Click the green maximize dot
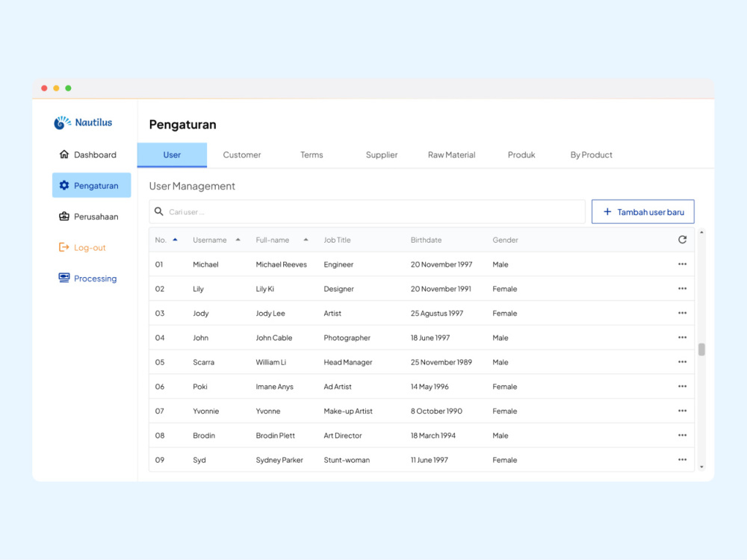The width and height of the screenshot is (747, 560). [68, 88]
